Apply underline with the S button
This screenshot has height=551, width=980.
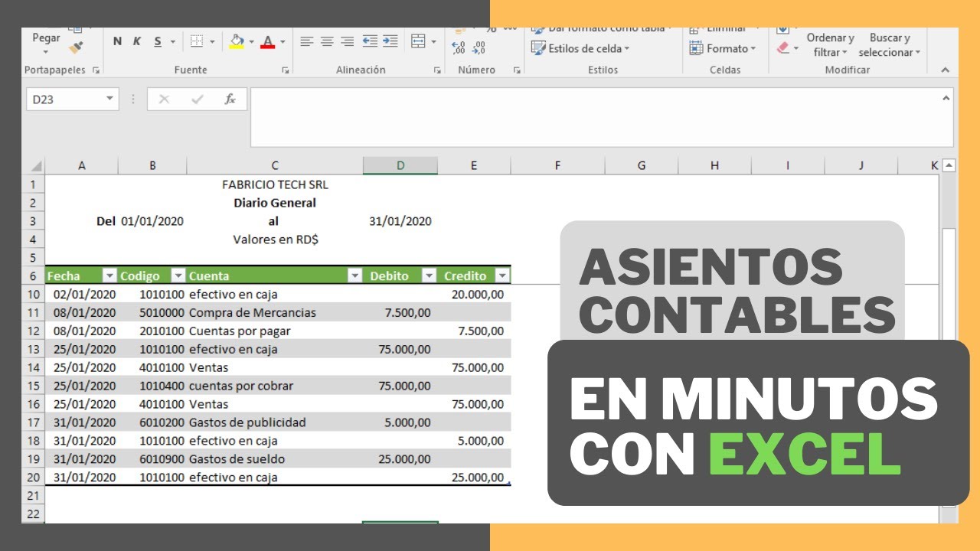click(x=158, y=41)
